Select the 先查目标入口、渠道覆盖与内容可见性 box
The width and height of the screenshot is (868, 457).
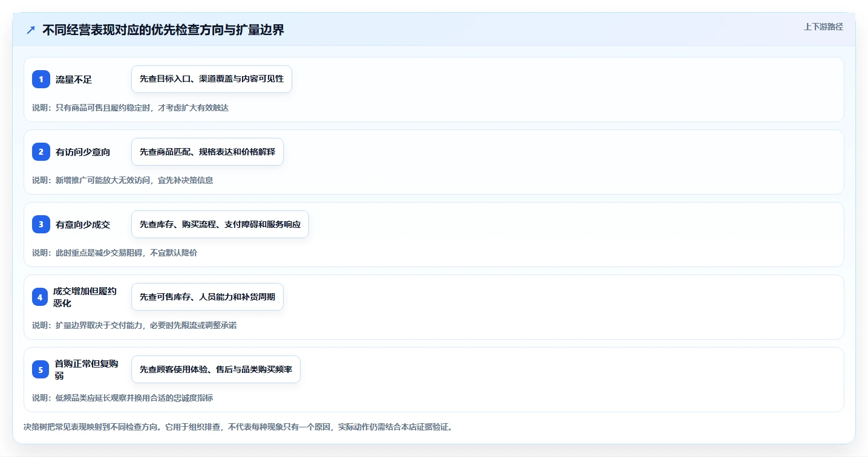[x=212, y=79]
